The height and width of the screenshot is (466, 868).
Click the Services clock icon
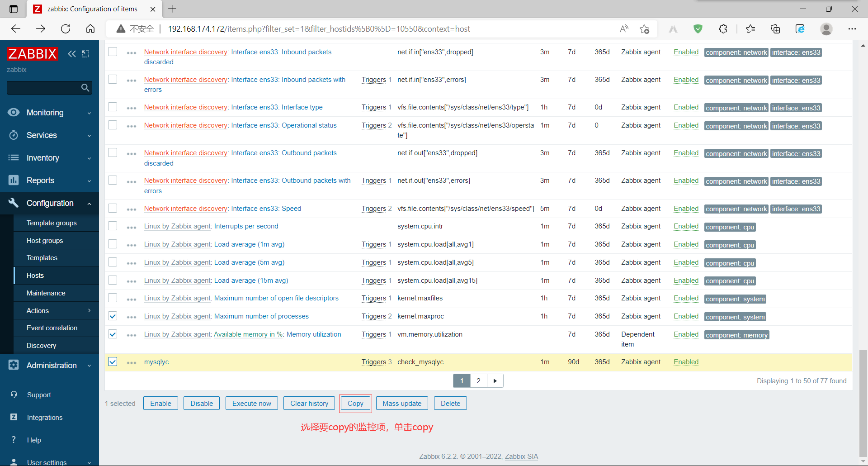coord(14,135)
